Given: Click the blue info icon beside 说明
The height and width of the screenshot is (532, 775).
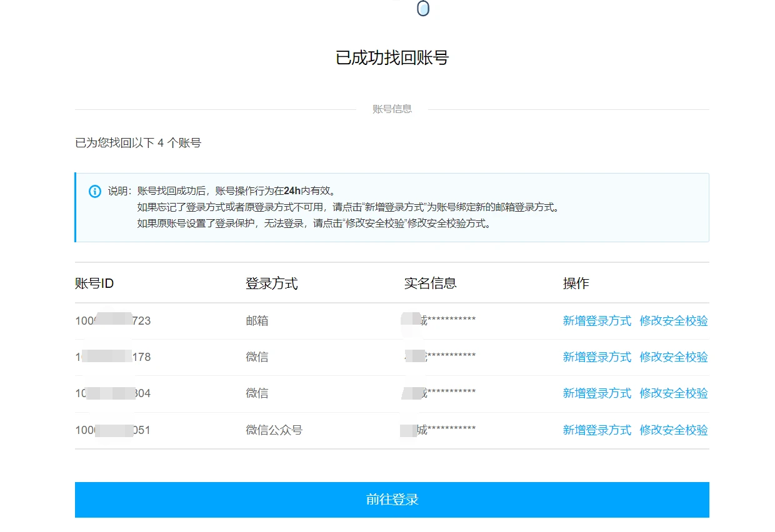Looking at the screenshot, I should tap(95, 191).
